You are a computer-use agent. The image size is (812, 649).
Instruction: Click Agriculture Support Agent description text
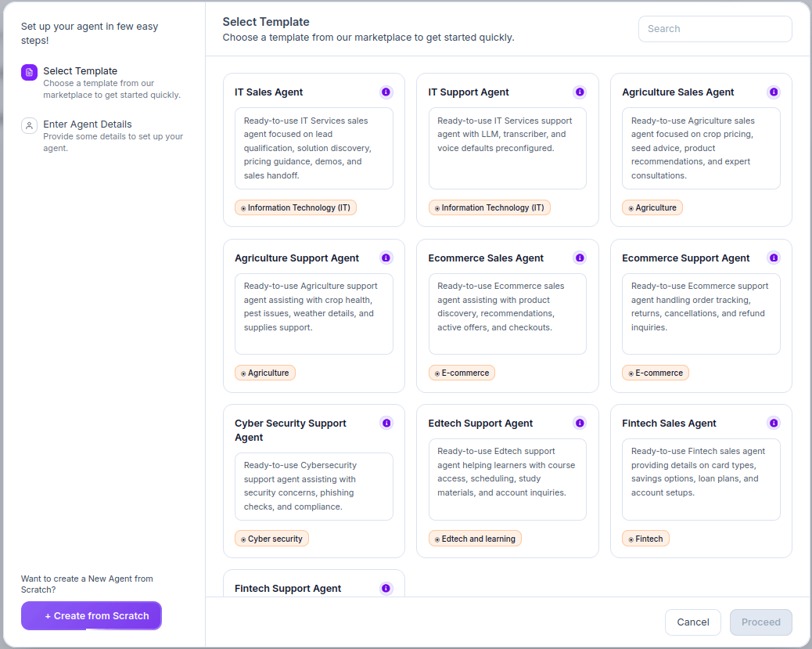[311, 307]
